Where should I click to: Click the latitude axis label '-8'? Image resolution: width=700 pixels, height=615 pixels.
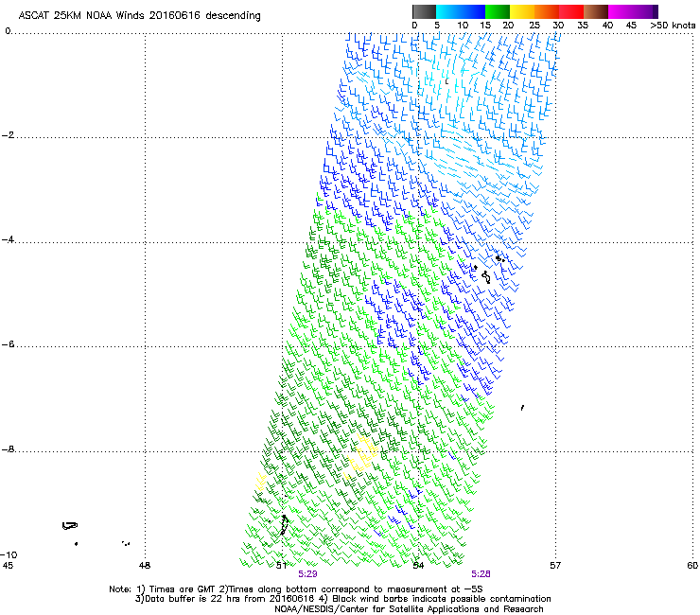pos(9,449)
